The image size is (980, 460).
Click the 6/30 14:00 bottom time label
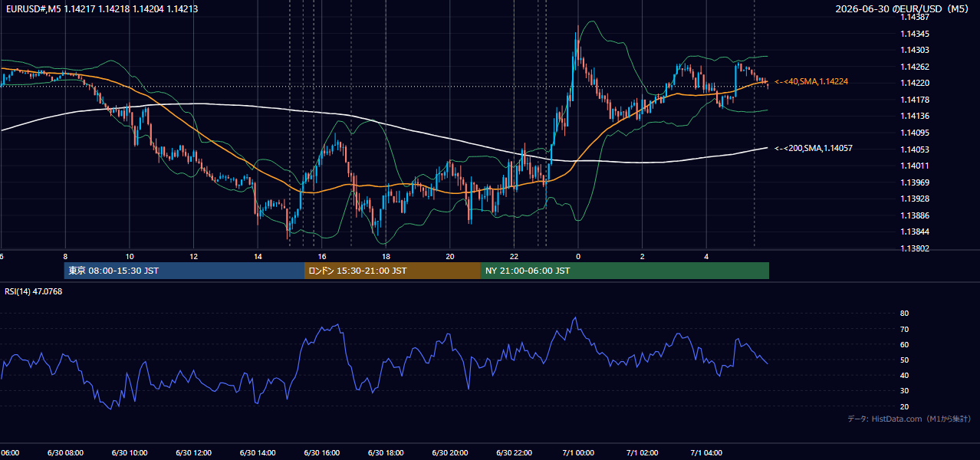click(x=258, y=453)
